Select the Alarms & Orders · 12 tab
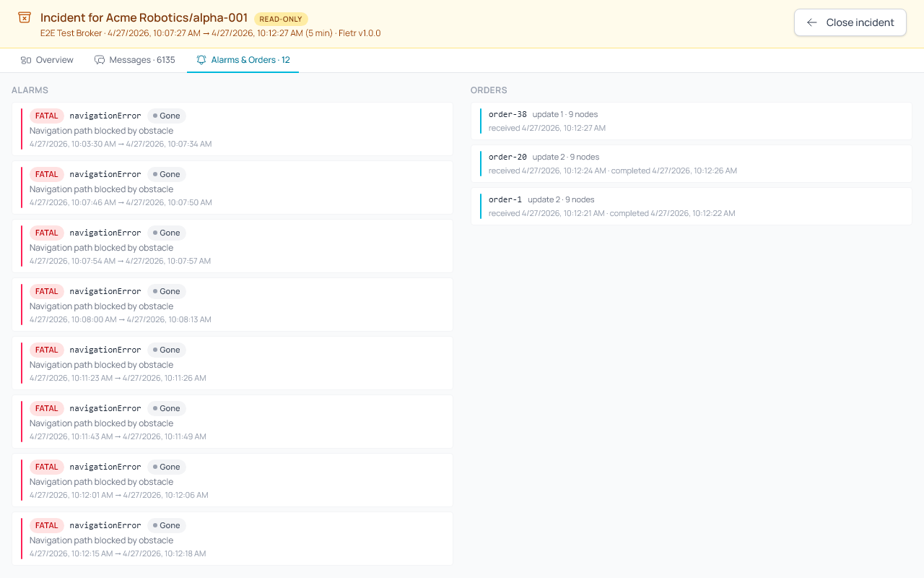The image size is (924, 578). tap(243, 60)
